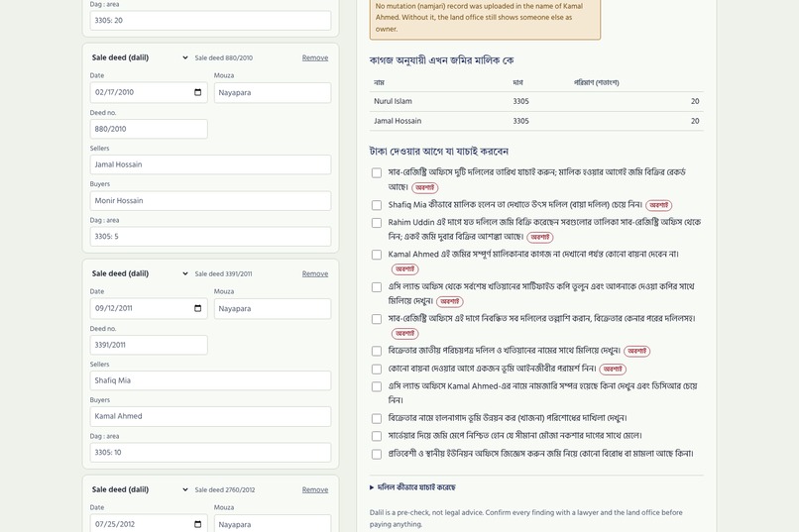Click the date field showing 09/12/2011
Screen dimensions: 799x532
coord(149,308)
